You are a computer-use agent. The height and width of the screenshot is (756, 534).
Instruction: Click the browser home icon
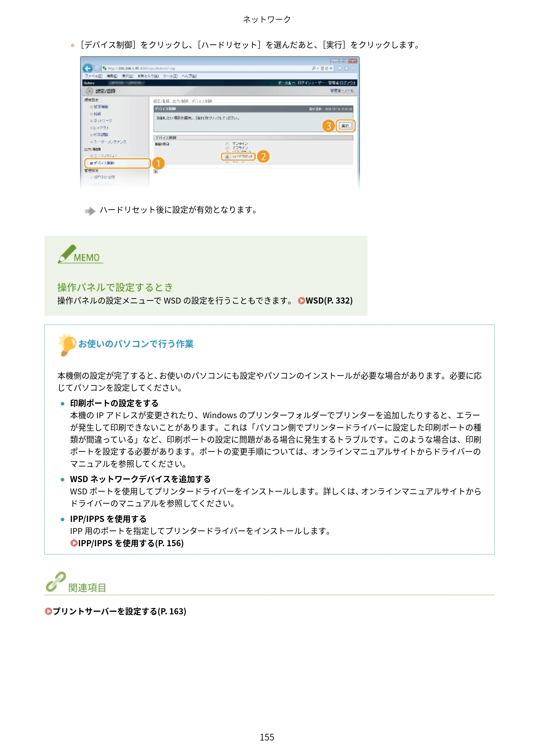[x=340, y=68]
